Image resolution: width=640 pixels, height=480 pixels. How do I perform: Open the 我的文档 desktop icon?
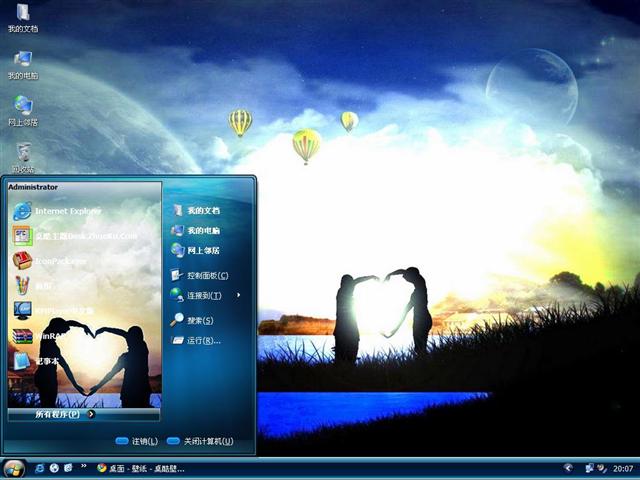point(23,18)
